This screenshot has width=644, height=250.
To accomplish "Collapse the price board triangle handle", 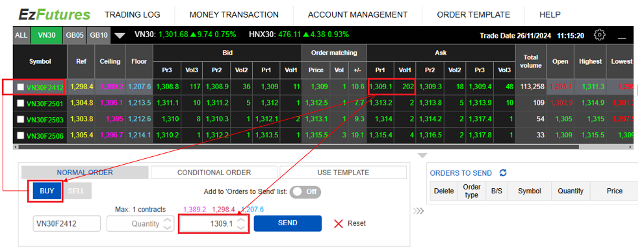I will pos(422,156).
